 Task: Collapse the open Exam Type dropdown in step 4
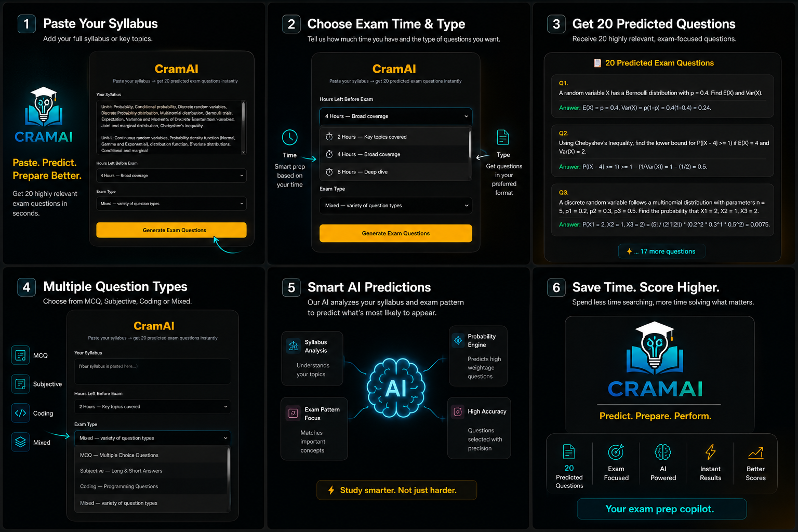pyautogui.click(x=153, y=438)
